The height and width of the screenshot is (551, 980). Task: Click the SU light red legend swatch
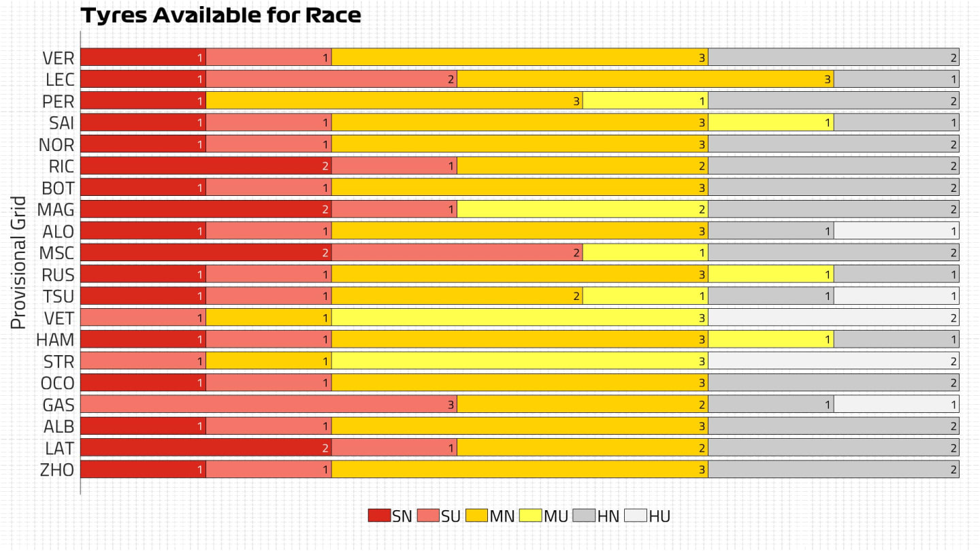(428, 516)
